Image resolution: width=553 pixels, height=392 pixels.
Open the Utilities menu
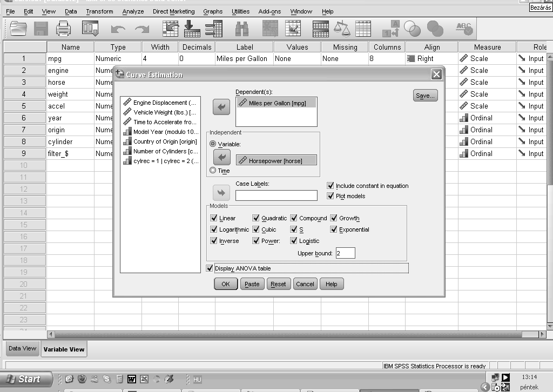coord(240,11)
